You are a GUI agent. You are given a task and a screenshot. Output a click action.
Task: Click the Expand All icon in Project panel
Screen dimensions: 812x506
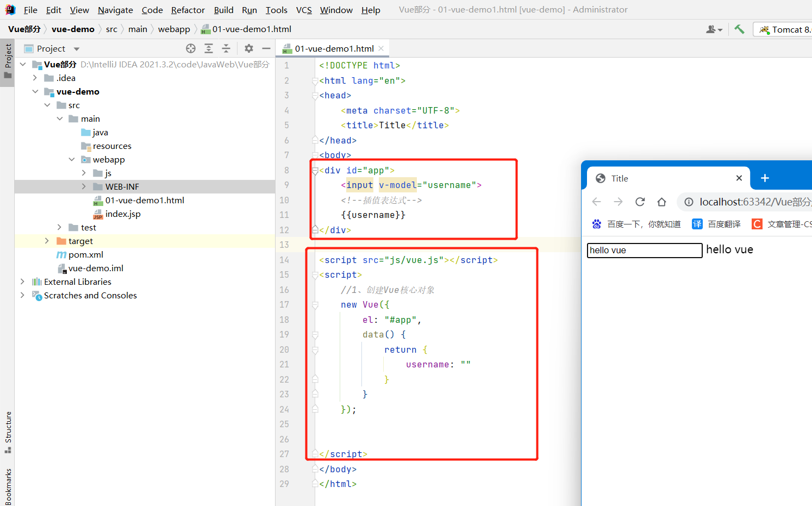[x=209, y=48]
